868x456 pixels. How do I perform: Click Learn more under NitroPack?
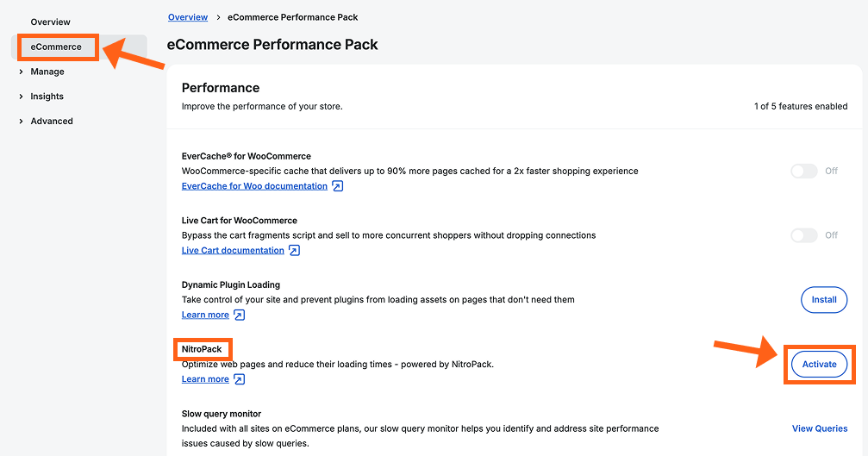(205, 379)
